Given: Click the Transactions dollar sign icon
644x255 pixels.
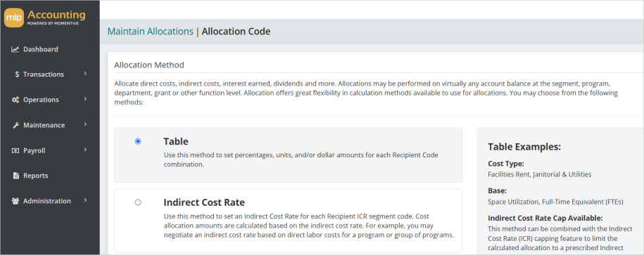Looking at the screenshot, I should point(17,74).
